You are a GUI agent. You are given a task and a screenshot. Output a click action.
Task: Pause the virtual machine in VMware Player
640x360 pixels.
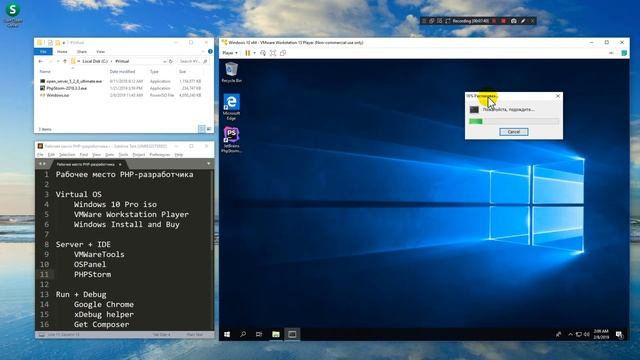pyautogui.click(x=248, y=53)
